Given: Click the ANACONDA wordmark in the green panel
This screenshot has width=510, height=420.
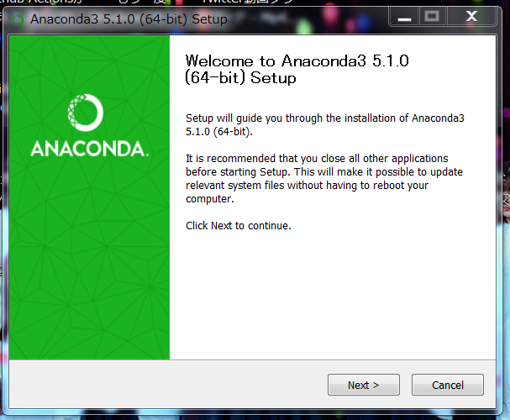Looking at the screenshot, I should point(89,149).
